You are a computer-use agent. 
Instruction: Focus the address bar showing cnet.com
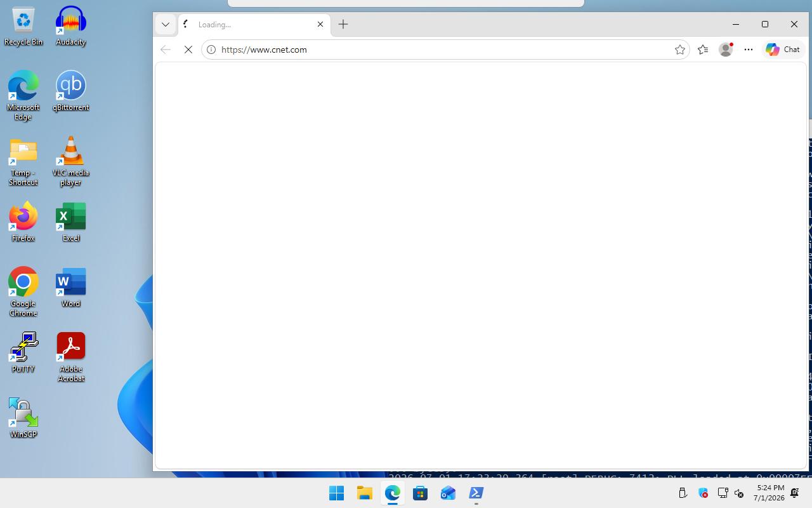[444, 50]
